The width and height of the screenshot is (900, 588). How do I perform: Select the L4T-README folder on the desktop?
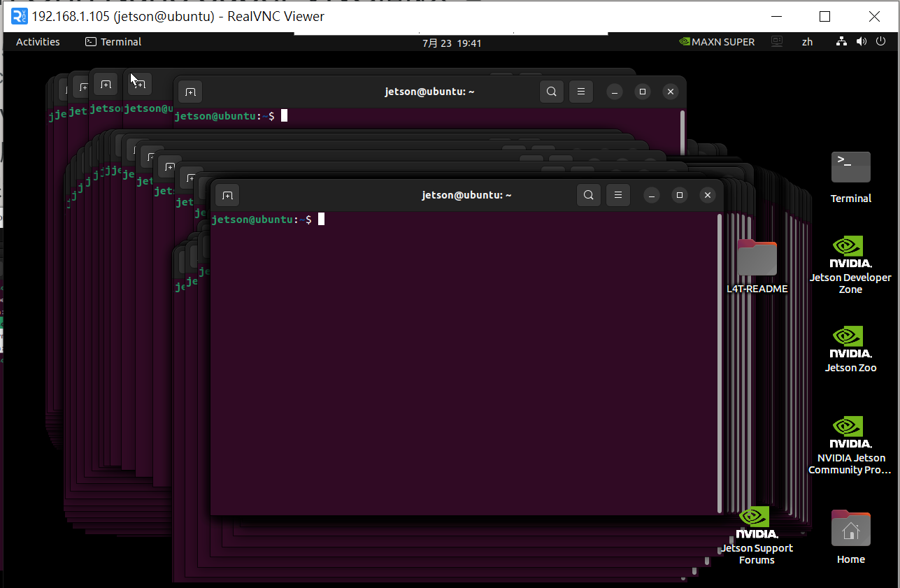[757, 266]
